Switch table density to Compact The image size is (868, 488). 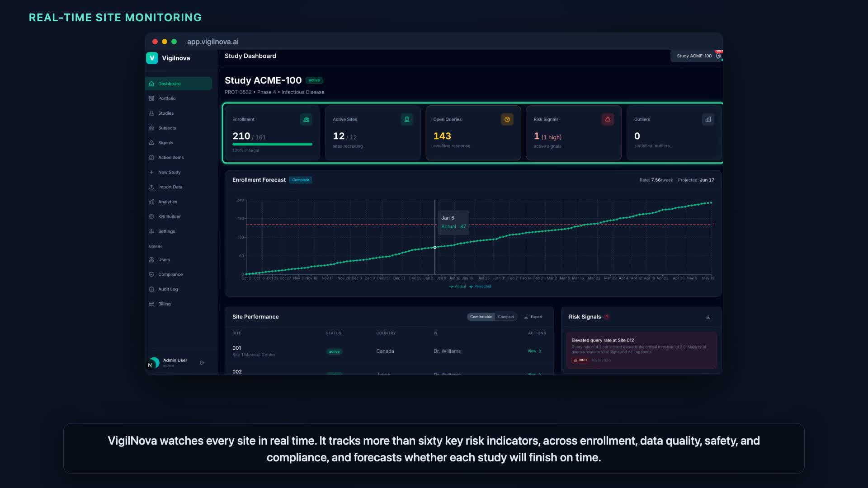coord(506,317)
